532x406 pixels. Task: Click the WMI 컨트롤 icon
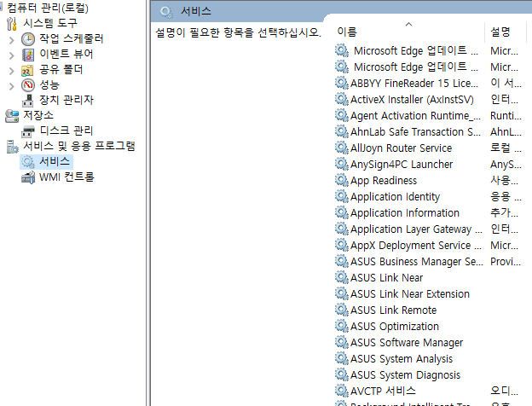tap(28, 177)
